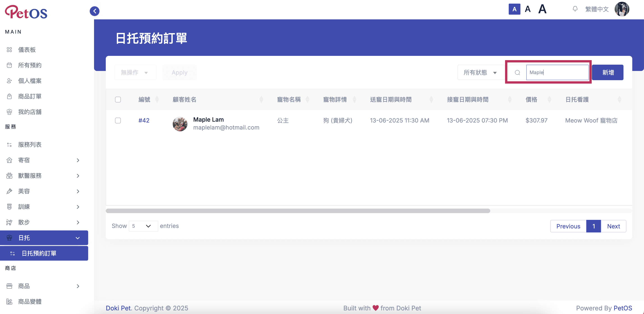Click the house icon beside 寄宿

click(9, 160)
